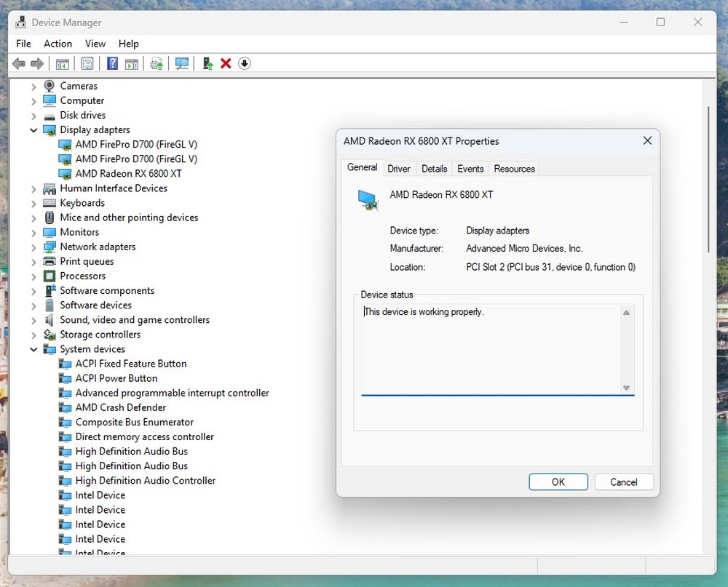Click the Update device driver computer icon
This screenshot has height=587, width=728.
click(207, 63)
